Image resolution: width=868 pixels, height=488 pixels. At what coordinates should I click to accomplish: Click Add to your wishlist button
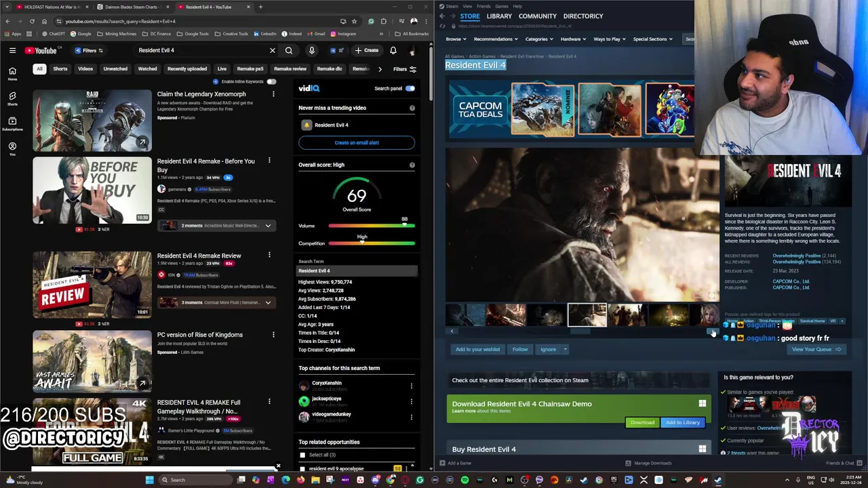(478, 350)
